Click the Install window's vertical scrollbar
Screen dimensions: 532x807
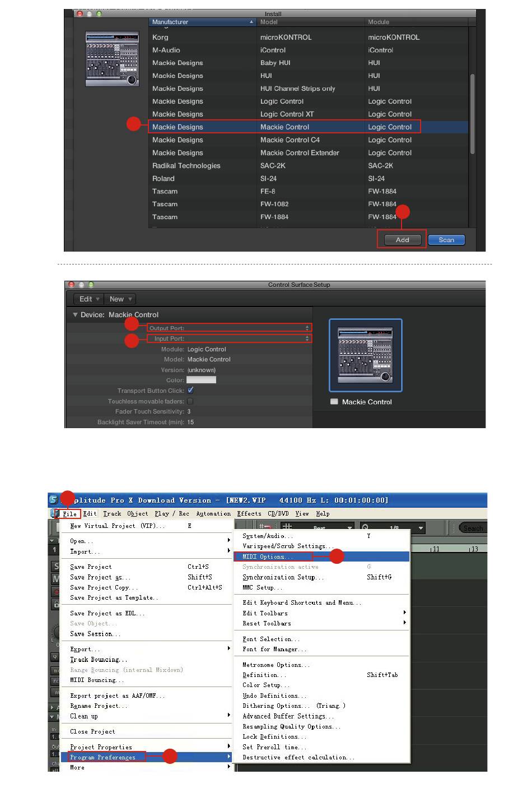point(473,113)
